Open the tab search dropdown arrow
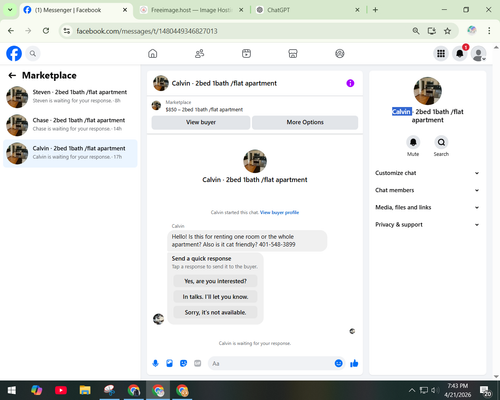The height and width of the screenshot is (400, 500). [x=10, y=10]
